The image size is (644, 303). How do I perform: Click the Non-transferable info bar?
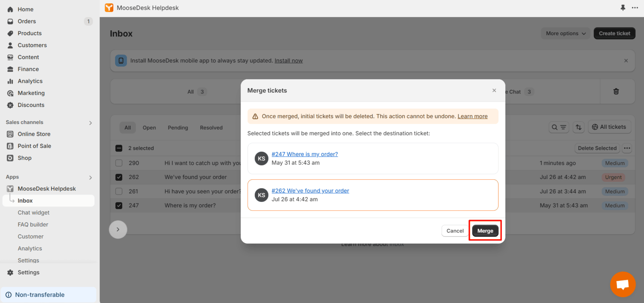coord(49,295)
